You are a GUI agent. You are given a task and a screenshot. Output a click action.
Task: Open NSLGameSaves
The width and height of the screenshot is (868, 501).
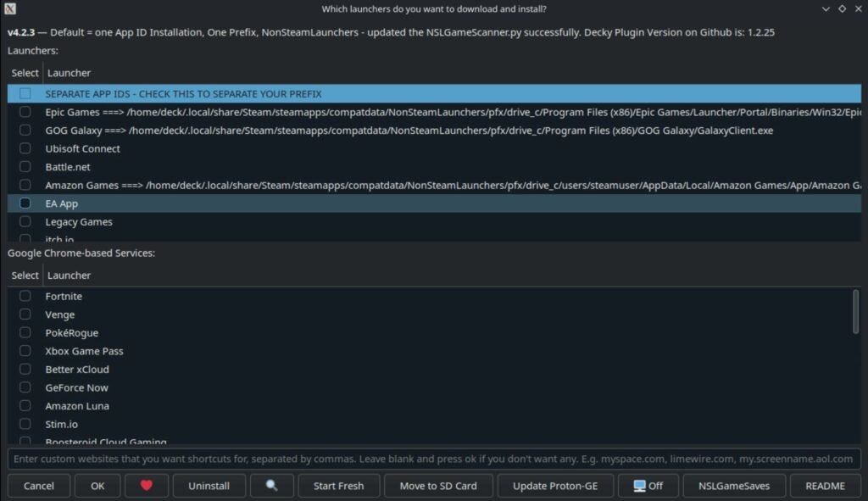coord(734,486)
